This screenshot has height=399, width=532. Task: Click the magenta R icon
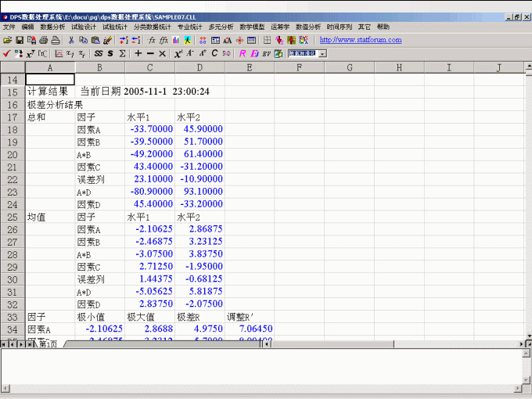[x=243, y=53]
